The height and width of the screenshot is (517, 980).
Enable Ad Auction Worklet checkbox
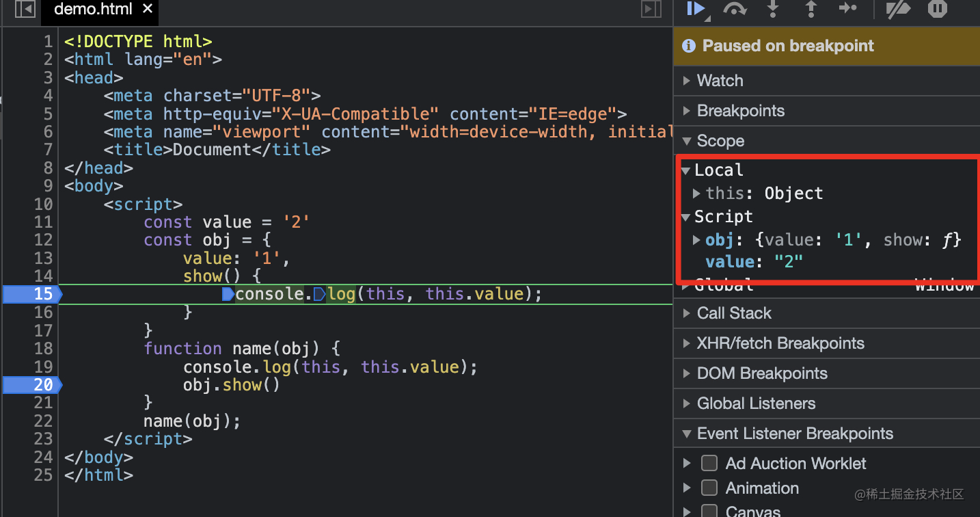(x=710, y=463)
